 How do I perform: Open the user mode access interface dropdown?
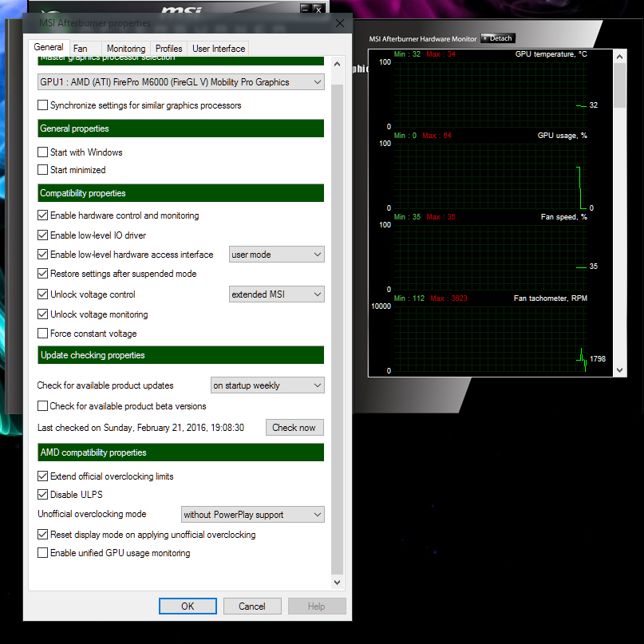[276, 255]
